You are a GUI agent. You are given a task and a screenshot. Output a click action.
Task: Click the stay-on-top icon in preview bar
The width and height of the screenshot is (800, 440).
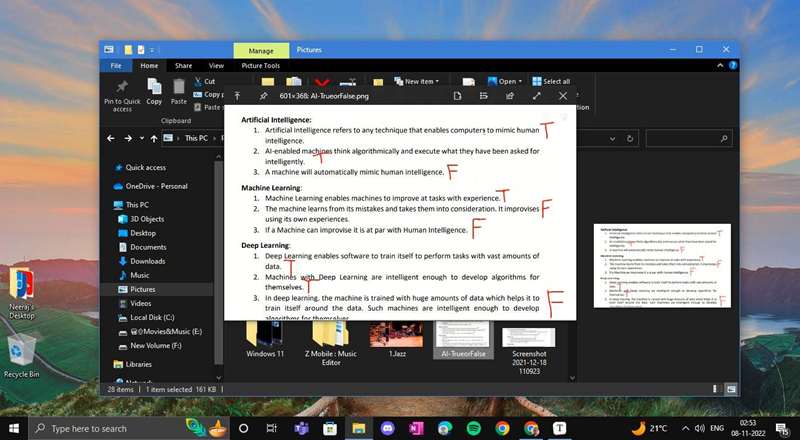[237, 96]
